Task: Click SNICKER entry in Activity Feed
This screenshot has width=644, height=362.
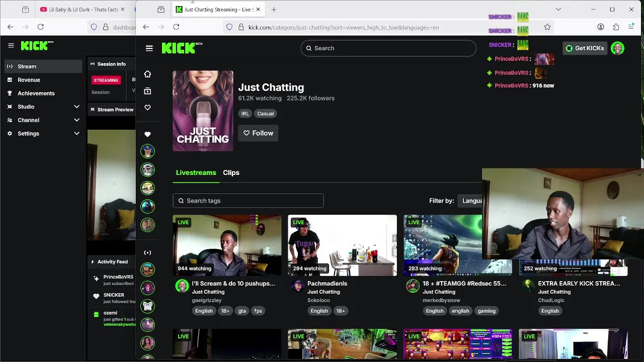Action: click(x=114, y=295)
